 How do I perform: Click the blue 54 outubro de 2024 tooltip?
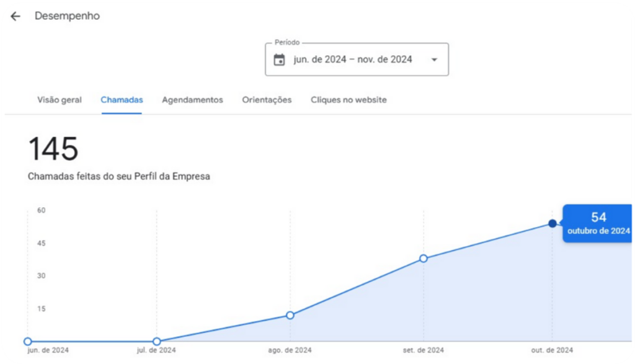(x=597, y=223)
